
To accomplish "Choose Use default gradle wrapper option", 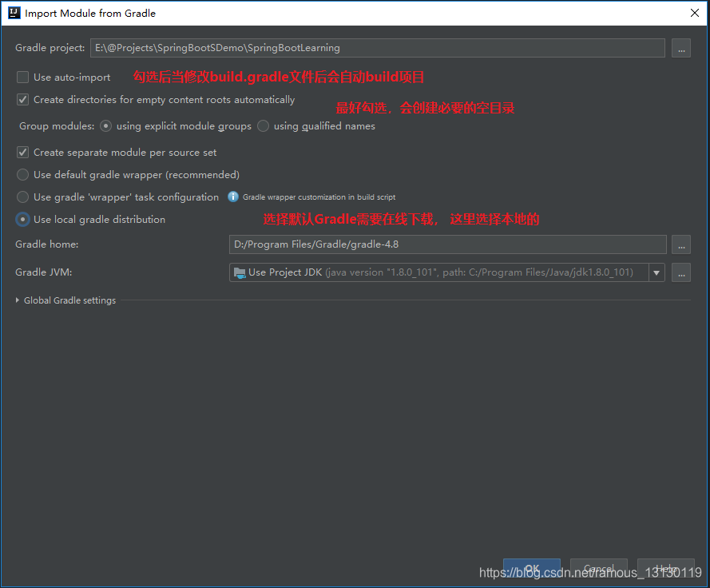I will 22,174.
